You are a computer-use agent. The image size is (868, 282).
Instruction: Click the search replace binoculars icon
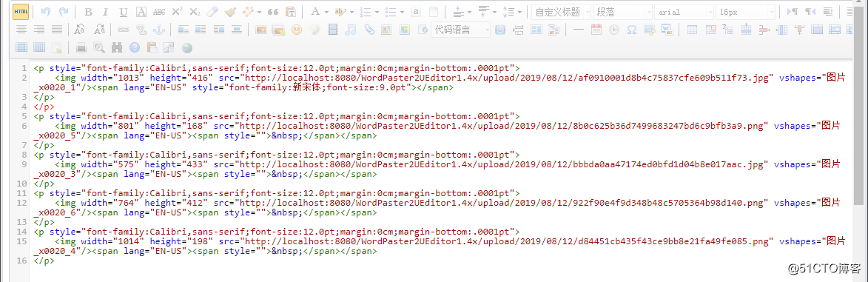116,47
